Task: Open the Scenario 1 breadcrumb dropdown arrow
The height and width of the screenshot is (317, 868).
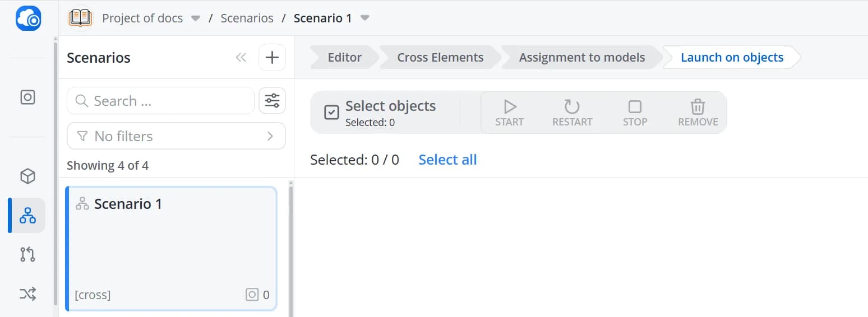Action: (365, 18)
